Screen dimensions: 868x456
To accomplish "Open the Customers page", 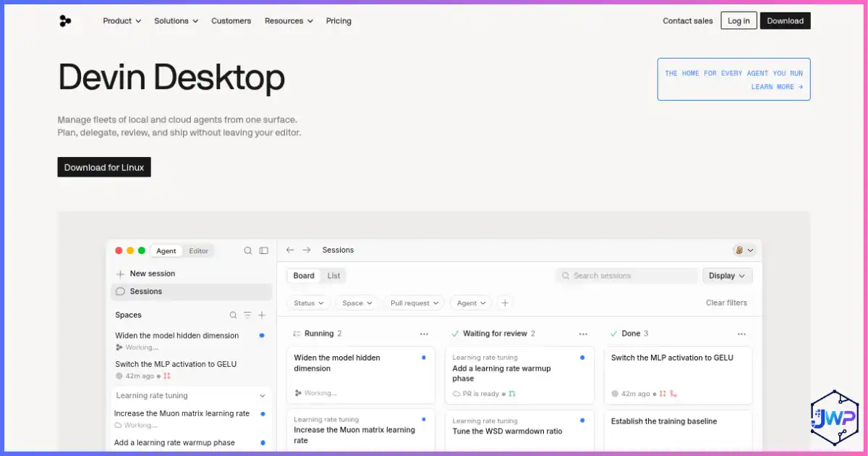I will click(x=231, y=21).
